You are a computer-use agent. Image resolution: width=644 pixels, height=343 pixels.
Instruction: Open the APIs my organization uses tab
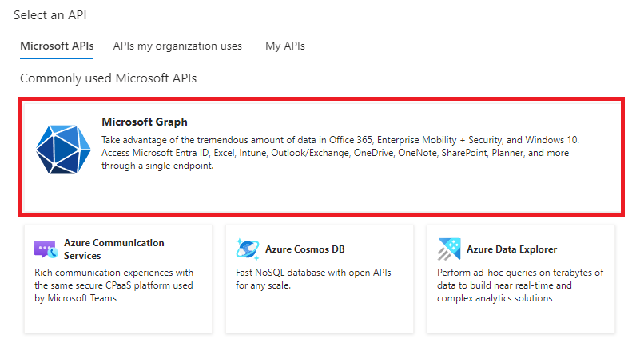[177, 46]
